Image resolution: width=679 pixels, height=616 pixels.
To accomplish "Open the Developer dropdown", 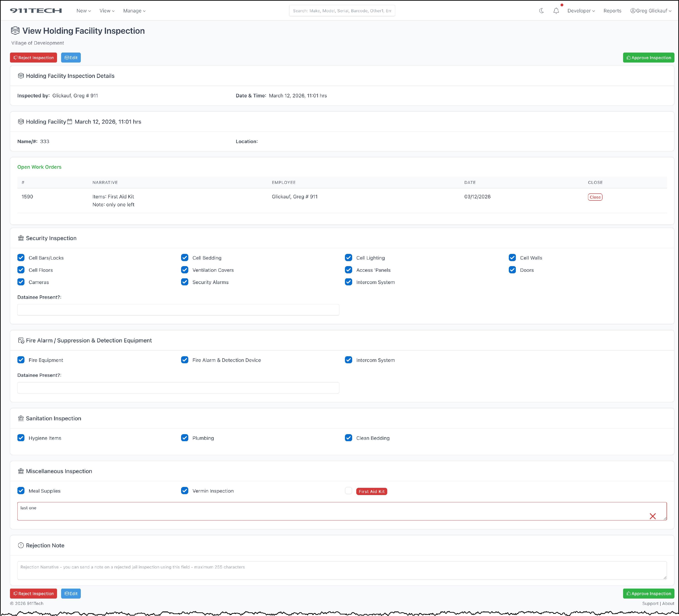I will [581, 11].
